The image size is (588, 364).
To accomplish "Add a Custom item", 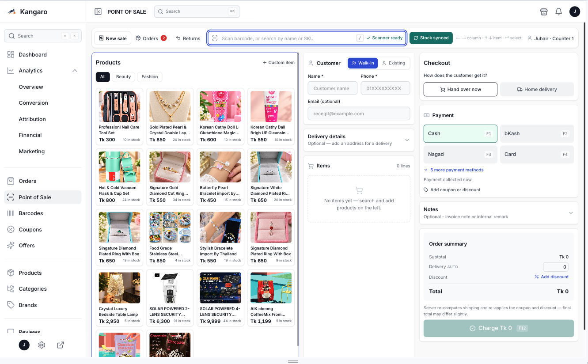I will 279,63.
